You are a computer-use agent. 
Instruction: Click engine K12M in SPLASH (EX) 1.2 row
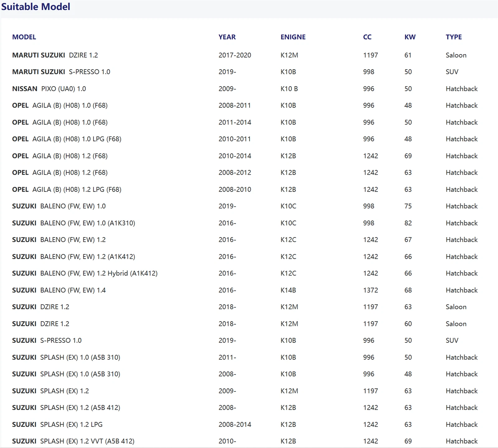click(289, 391)
